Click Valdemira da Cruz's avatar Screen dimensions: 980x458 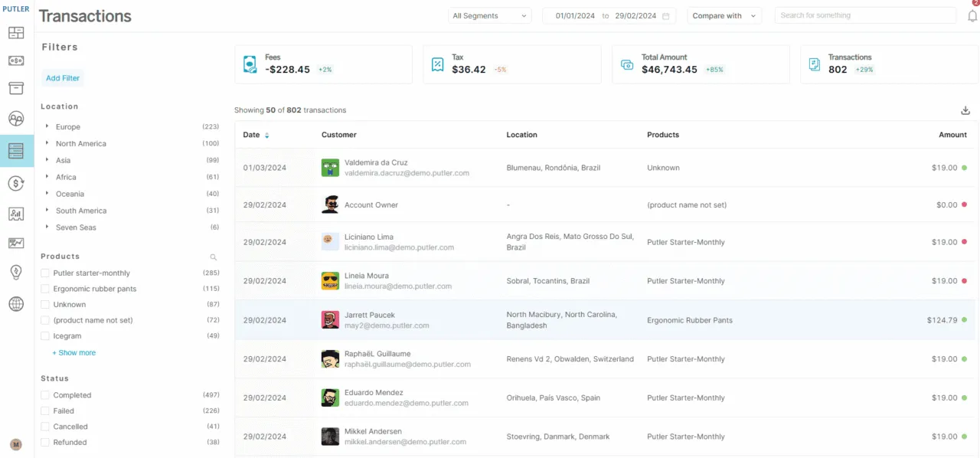coord(330,168)
